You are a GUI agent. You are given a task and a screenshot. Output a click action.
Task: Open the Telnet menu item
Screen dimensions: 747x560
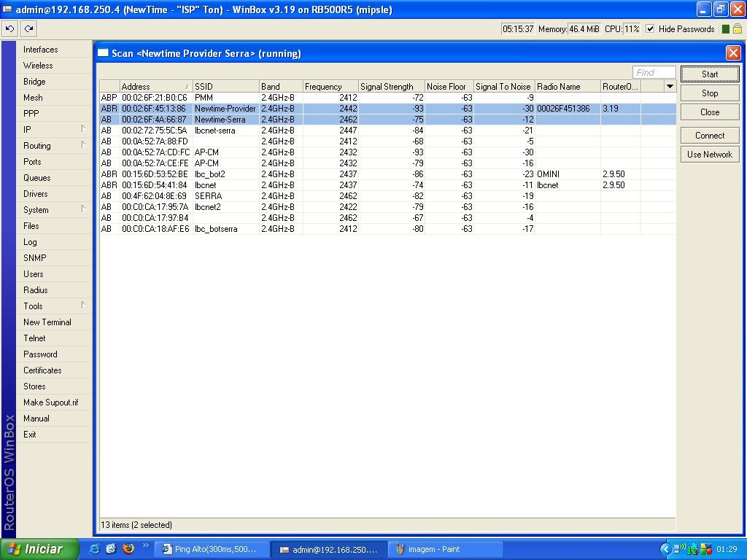click(54, 338)
